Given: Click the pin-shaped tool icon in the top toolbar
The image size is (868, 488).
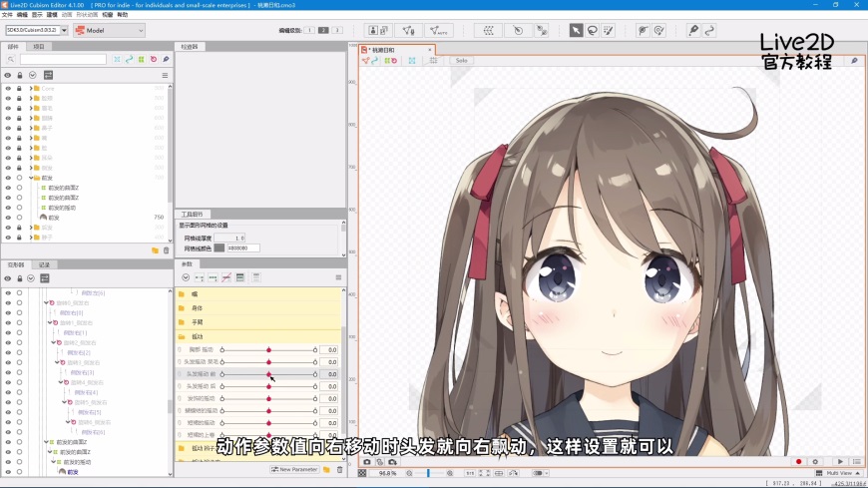Looking at the screenshot, I should click(693, 31).
